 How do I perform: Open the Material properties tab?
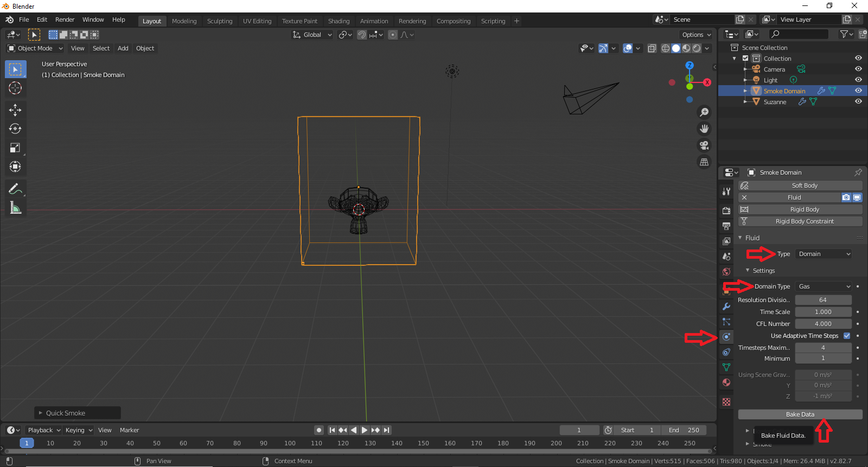coord(726,382)
